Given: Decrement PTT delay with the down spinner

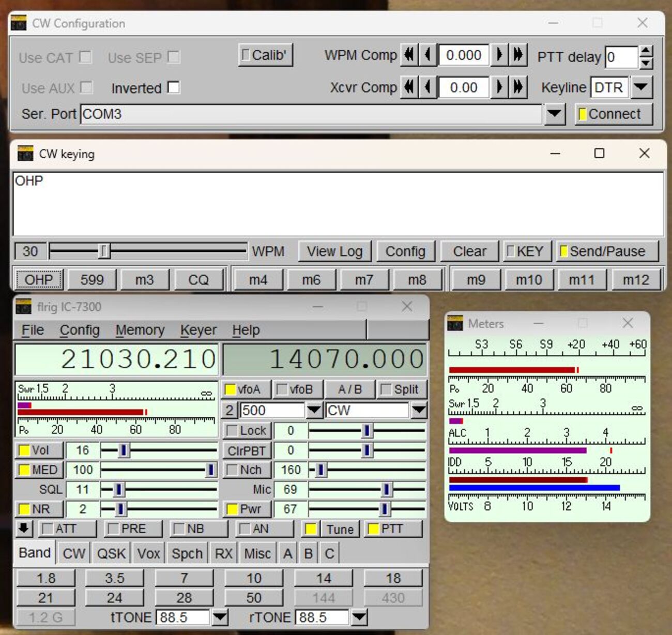Looking at the screenshot, I should click(646, 63).
